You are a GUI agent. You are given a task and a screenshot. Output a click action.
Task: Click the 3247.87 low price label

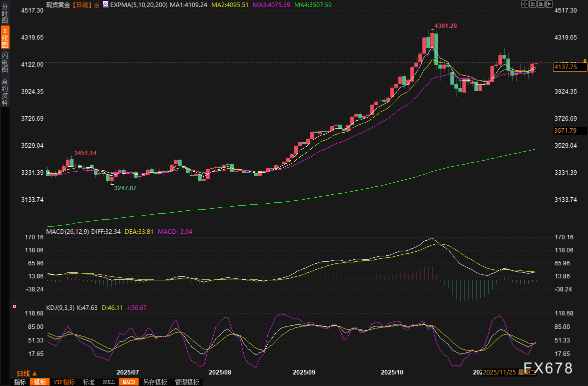[125, 188]
